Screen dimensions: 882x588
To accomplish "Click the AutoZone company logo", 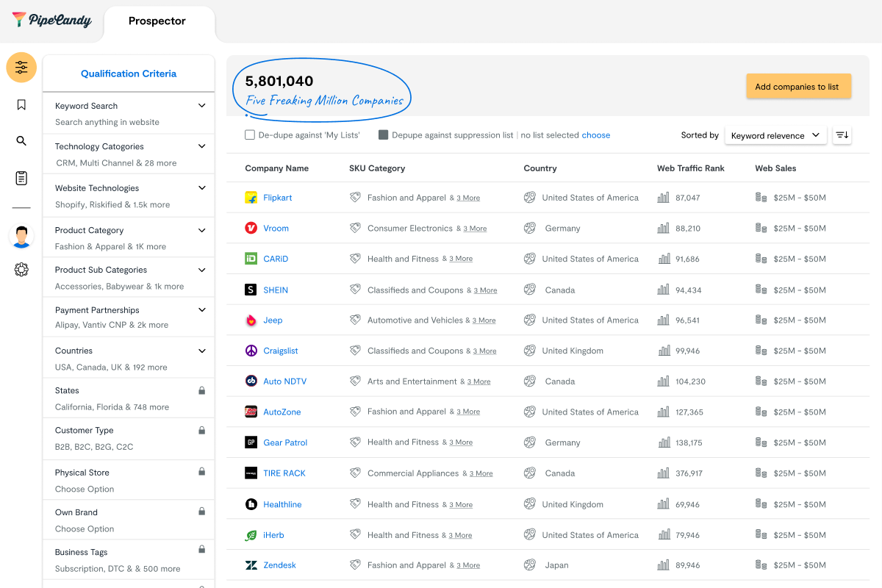I will (251, 412).
